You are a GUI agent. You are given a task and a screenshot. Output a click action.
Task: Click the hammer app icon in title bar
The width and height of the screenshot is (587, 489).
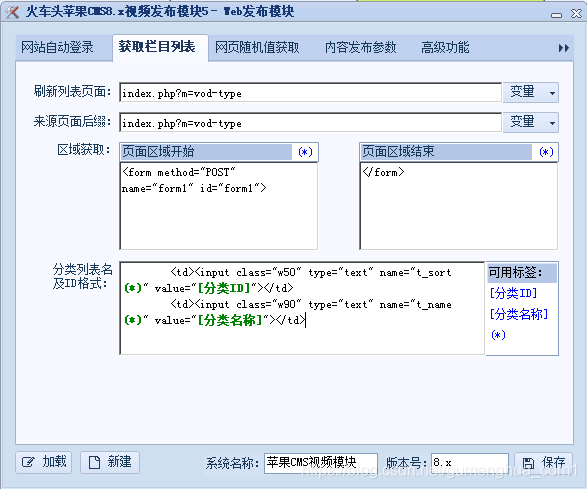point(12,12)
